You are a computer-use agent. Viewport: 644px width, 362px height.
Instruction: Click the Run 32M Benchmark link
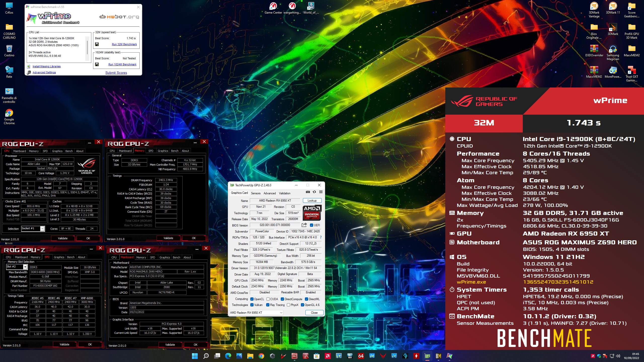point(124,44)
